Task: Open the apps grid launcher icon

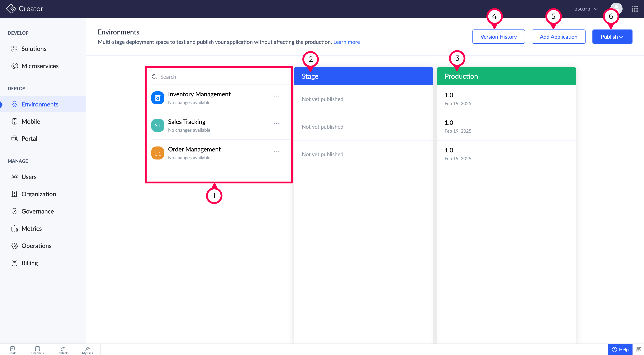Action: click(634, 9)
